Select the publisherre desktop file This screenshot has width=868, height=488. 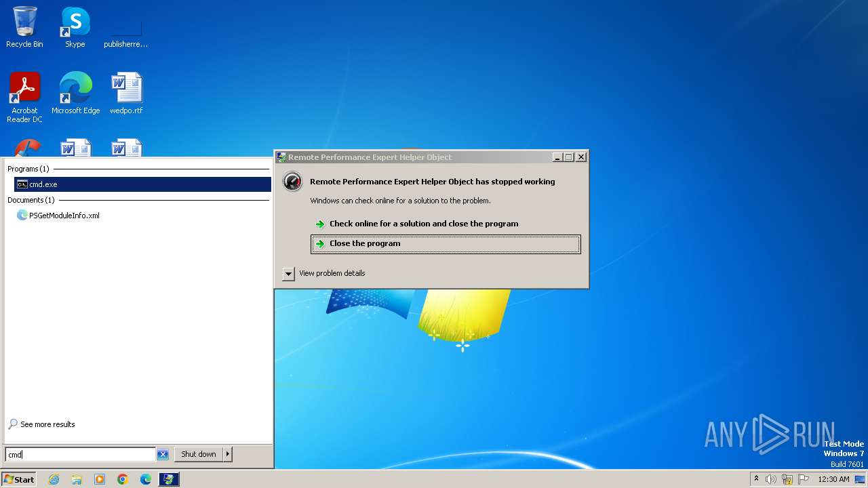point(126,27)
